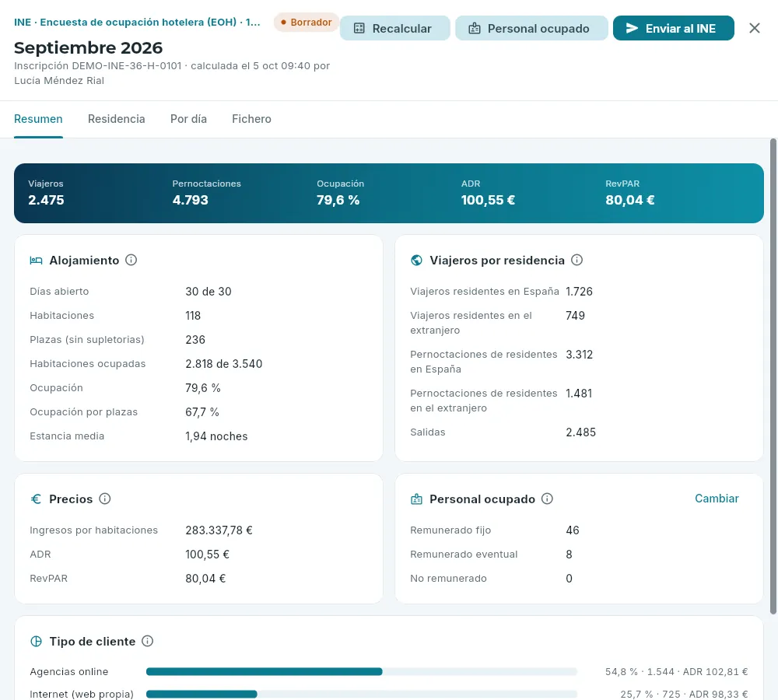Viewport: 778px width, 700px height.
Task: Click the vertical scrollbar on the right
Action: click(x=773, y=377)
